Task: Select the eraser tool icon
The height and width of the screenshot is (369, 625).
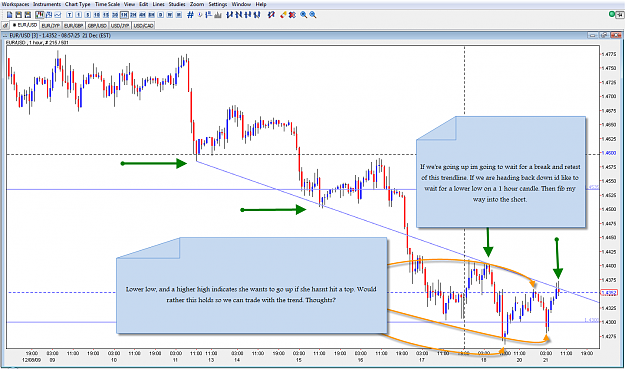Action: tap(283, 15)
